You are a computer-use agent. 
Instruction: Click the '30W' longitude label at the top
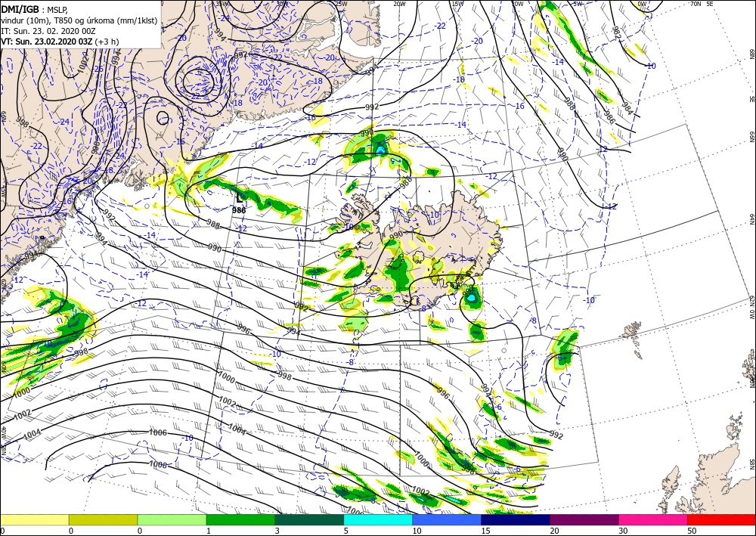[x=281, y=4]
